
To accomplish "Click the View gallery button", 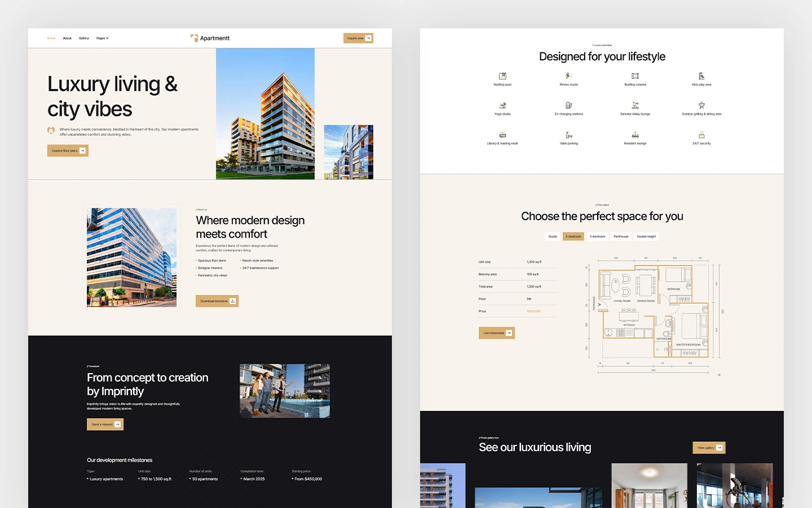I will (709, 448).
